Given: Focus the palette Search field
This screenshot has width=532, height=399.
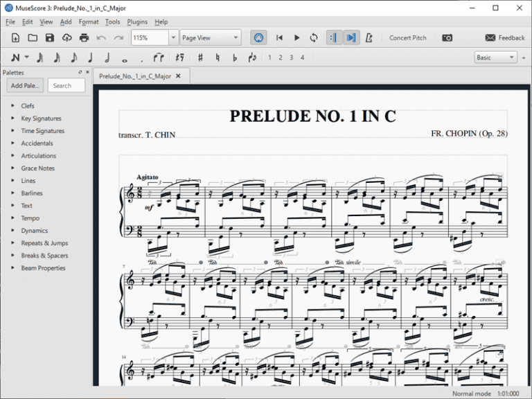Looking at the screenshot, I should coord(66,85).
